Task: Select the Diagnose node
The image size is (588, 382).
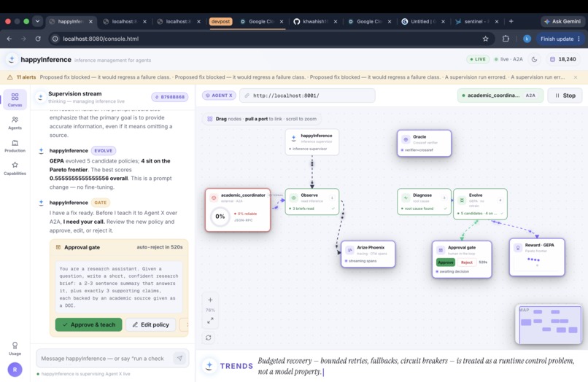Action: tap(424, 202)
